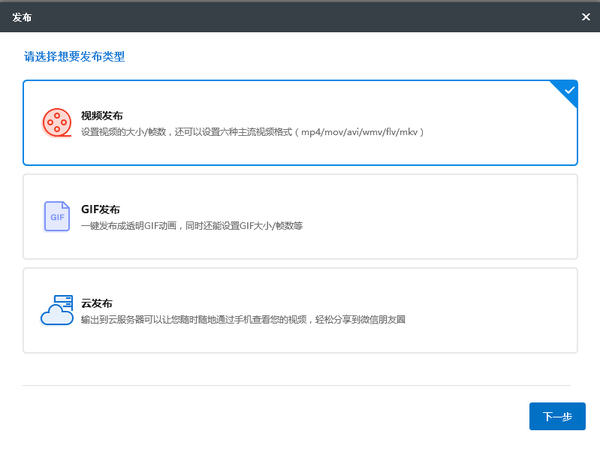Screen dimensions: 600x452
Task: Click the mp4/mov/avi/wmv/flv/mkv description text
Action: [x=252, y=132]
